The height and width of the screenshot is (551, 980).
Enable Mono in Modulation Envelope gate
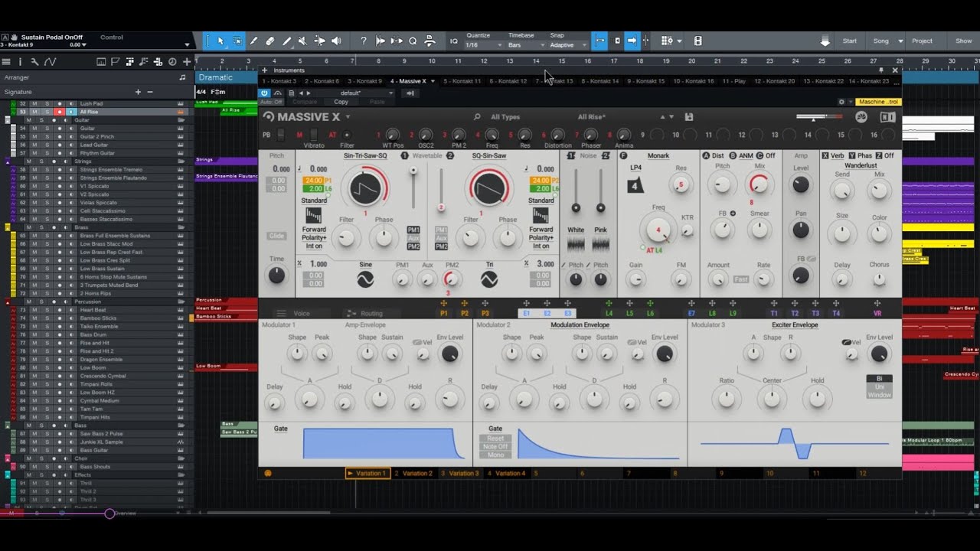[x=495, y=455]
